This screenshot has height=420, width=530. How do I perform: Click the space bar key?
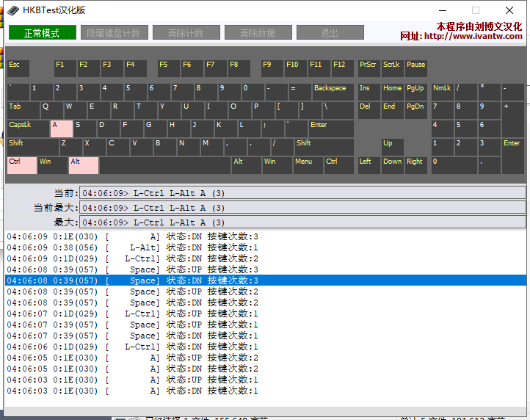[x=165, y=165]
